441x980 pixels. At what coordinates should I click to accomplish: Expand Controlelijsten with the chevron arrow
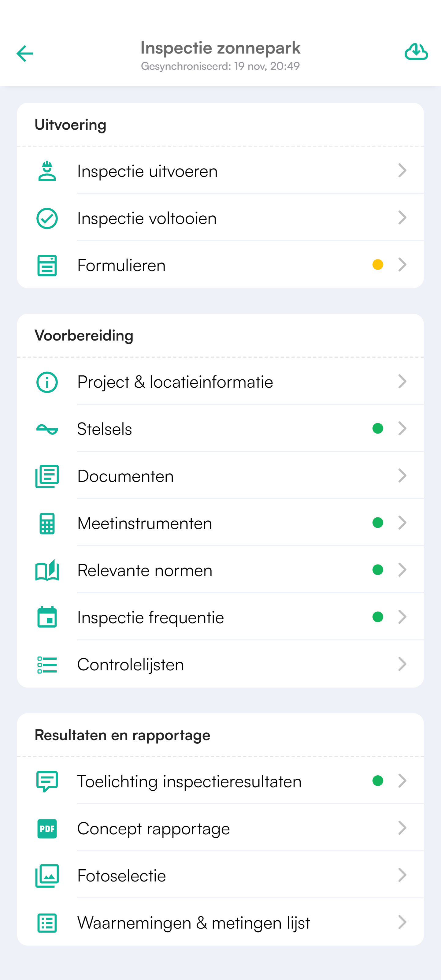pos(402,664)
